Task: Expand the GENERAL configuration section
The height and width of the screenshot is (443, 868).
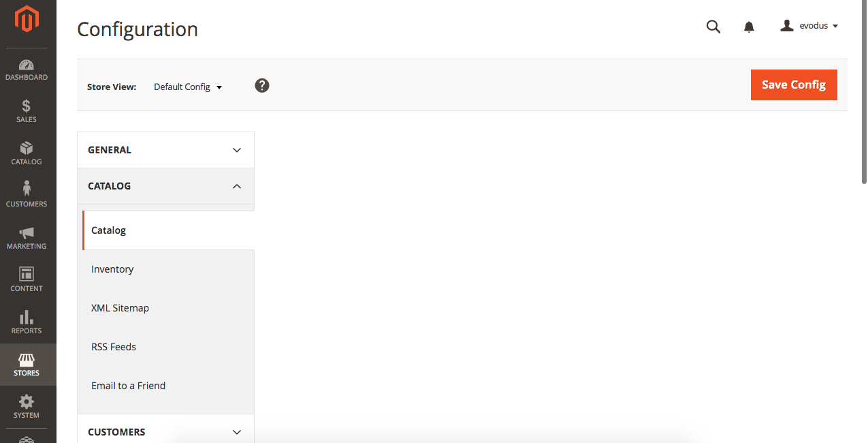Action: click(x=165, y=149)
